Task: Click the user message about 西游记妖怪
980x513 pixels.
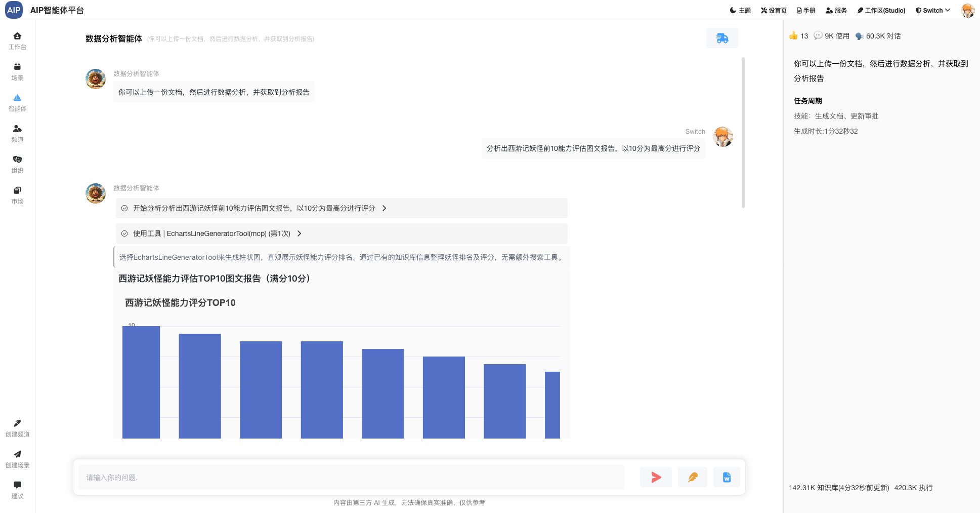Action: pos(593,148)
